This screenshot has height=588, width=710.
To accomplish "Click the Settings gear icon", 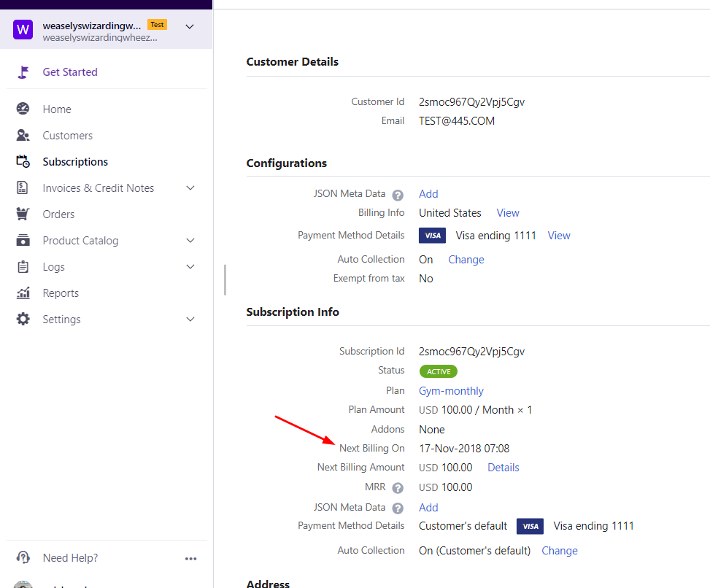I will 23,320.
